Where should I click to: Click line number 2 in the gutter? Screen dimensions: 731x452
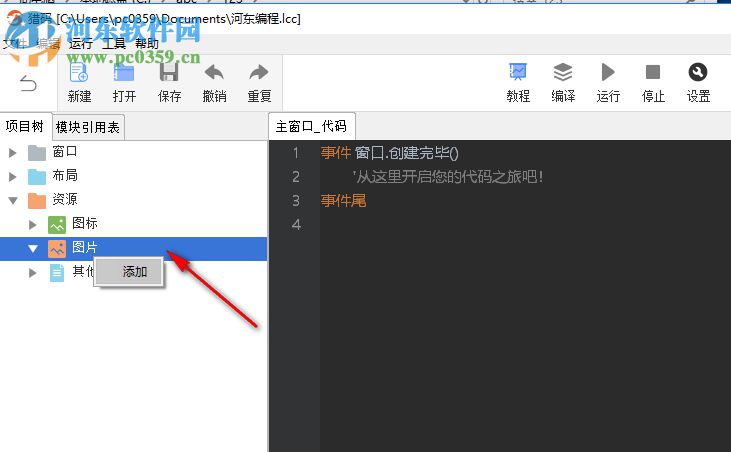(296, 177)
